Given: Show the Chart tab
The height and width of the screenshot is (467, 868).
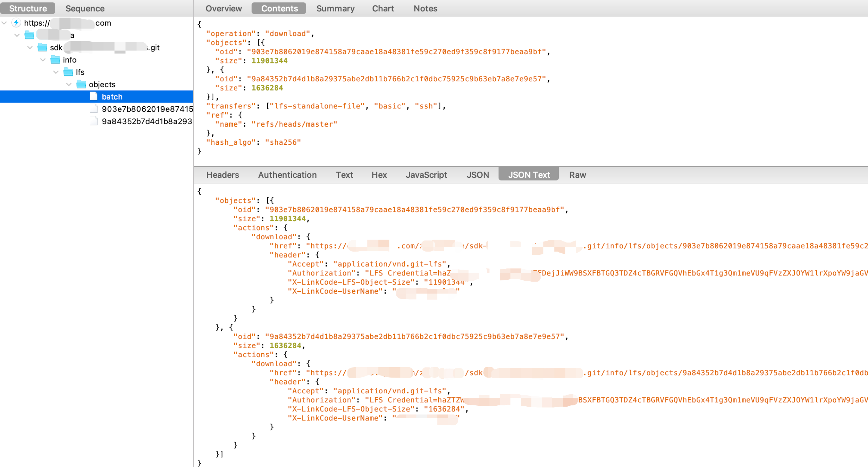Looking at the screenshot, I should click(x=383, y=8).
